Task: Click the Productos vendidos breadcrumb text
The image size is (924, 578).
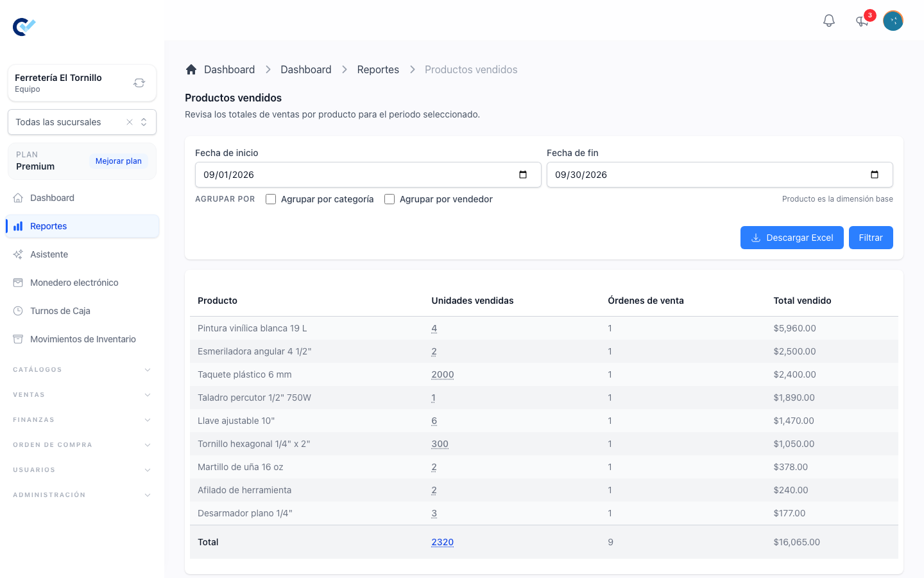Action: [x=471, y=69]
